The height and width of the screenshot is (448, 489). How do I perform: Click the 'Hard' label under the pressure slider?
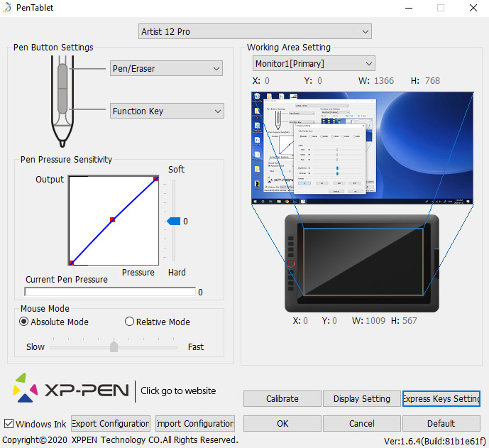pyautogui.click(x=177, y=273)
